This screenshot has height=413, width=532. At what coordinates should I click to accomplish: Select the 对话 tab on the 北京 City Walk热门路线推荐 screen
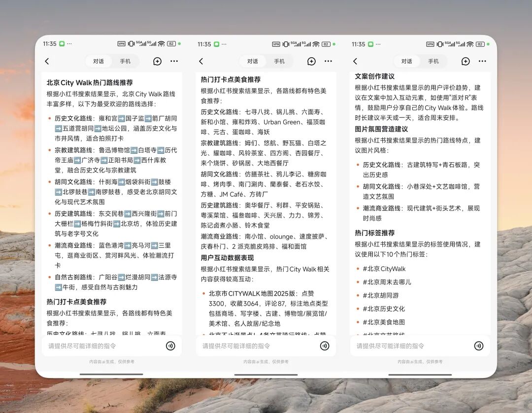coord(99,61)
